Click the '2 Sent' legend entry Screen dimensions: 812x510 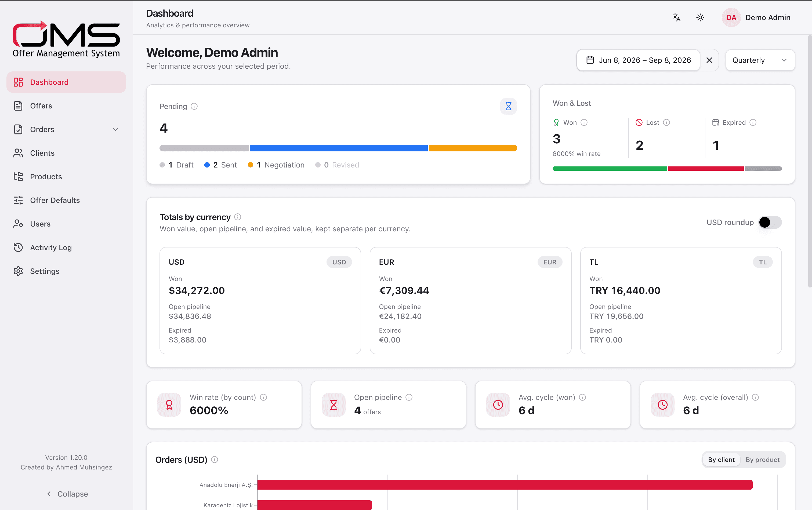coord(220,165)
